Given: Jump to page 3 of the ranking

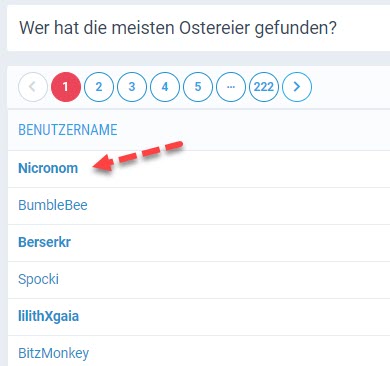Looking at the screenshot, I should pyautogui.click(x=132, y=87).
